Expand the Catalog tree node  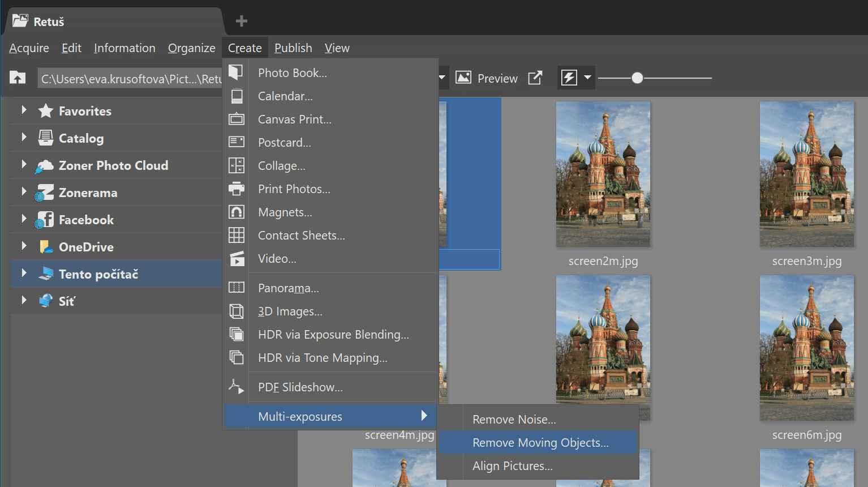24,137
